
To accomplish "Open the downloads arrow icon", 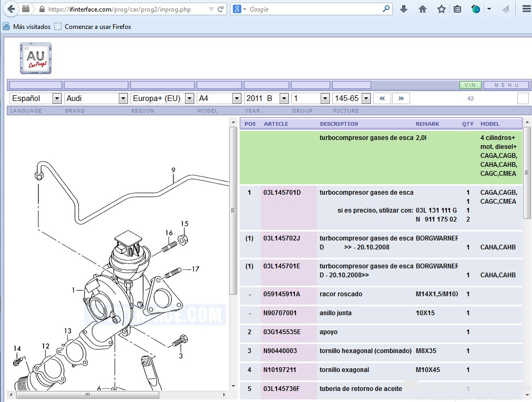I will click(403, 9).
